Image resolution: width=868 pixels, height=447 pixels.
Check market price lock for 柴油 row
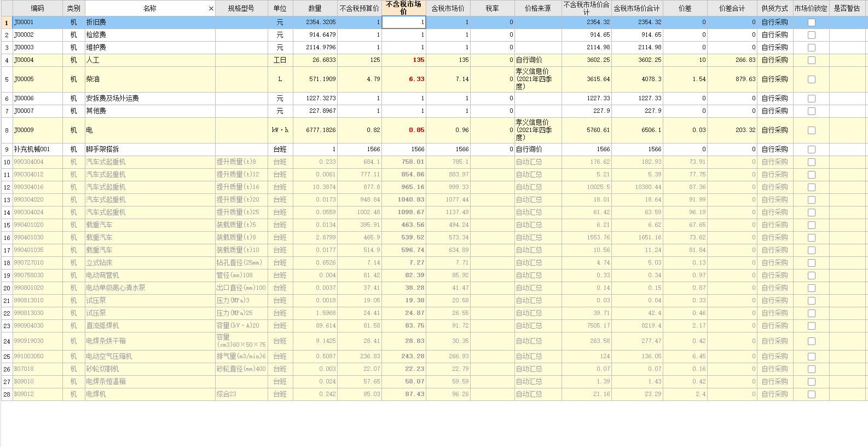(812, 79)
